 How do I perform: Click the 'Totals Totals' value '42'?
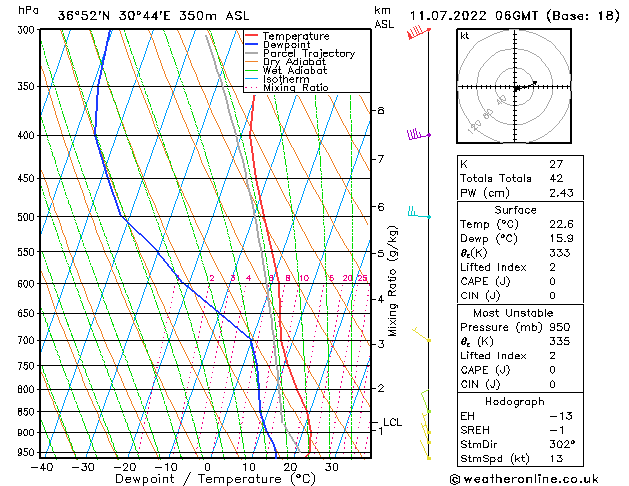click(556, 178)
